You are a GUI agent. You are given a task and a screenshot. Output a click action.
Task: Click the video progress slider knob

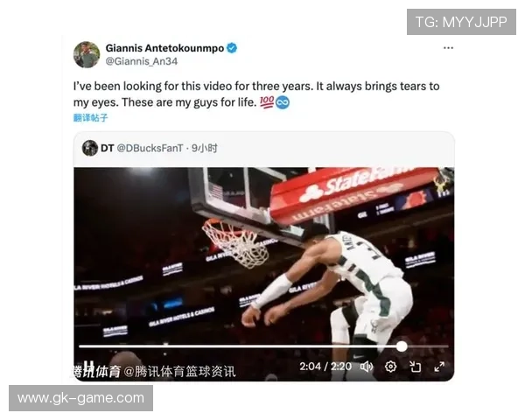[x=402, y=346]
